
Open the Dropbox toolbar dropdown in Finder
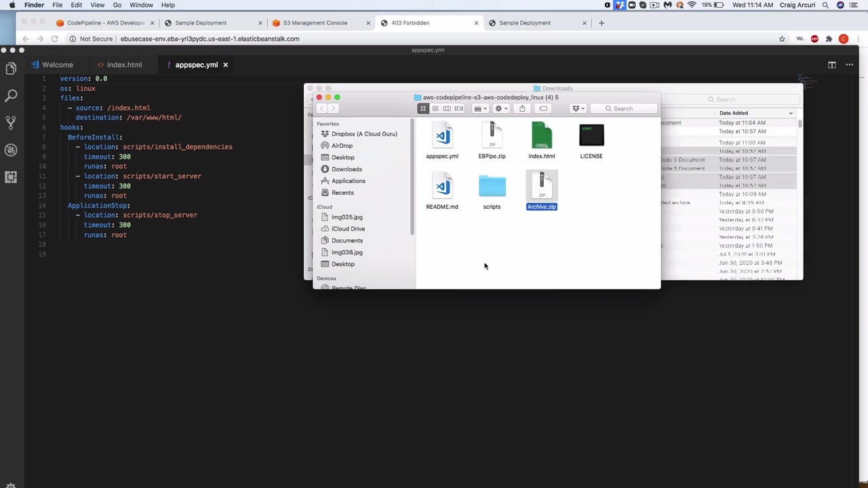tap(578, 108)
